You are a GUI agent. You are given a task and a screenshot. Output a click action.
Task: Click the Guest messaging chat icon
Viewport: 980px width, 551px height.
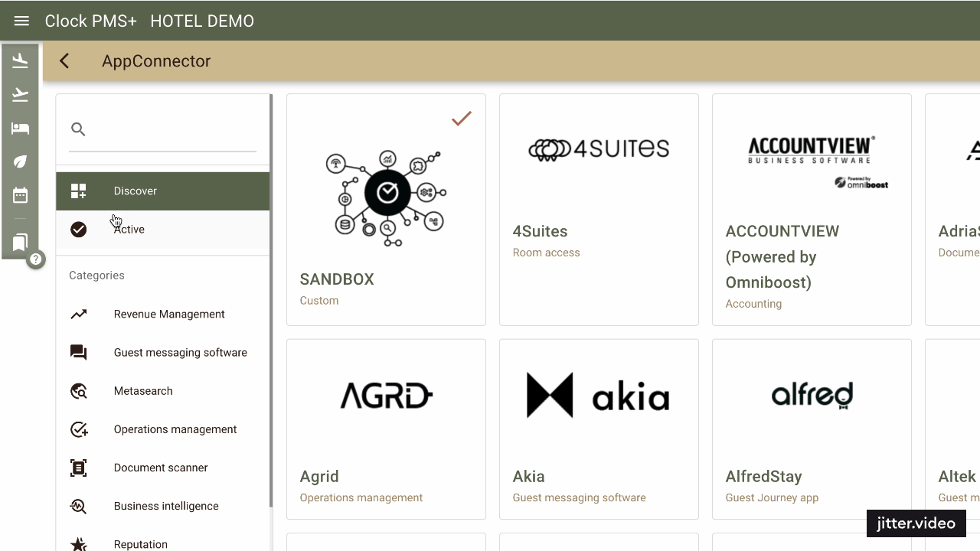(x=78, y=353)
